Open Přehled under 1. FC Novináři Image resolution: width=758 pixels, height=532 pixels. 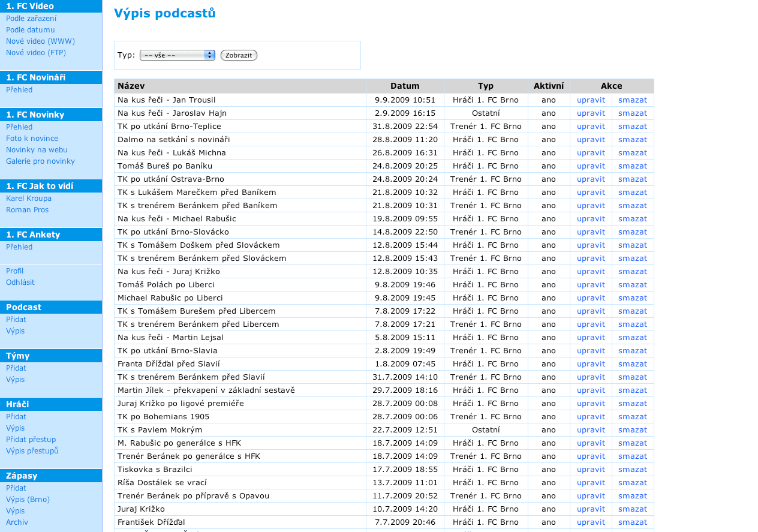pos(19,90)
